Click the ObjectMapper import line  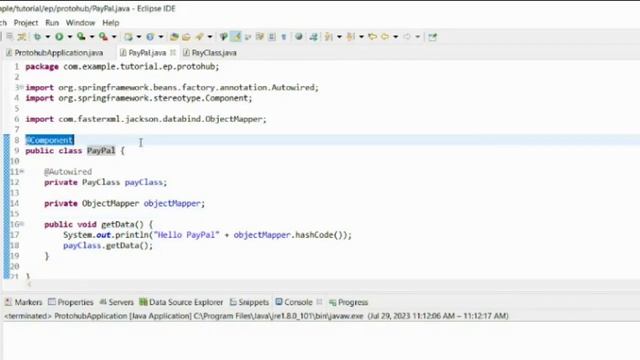[x=146, y=119]
